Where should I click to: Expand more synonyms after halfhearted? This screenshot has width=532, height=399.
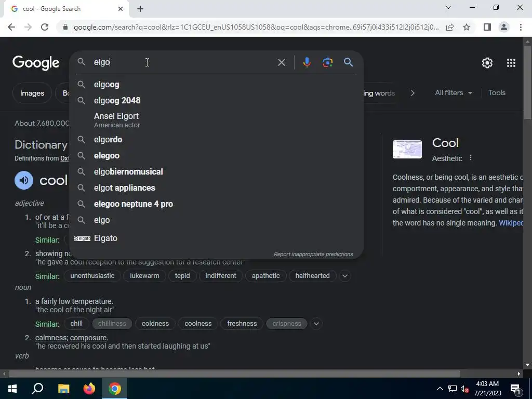345,276
